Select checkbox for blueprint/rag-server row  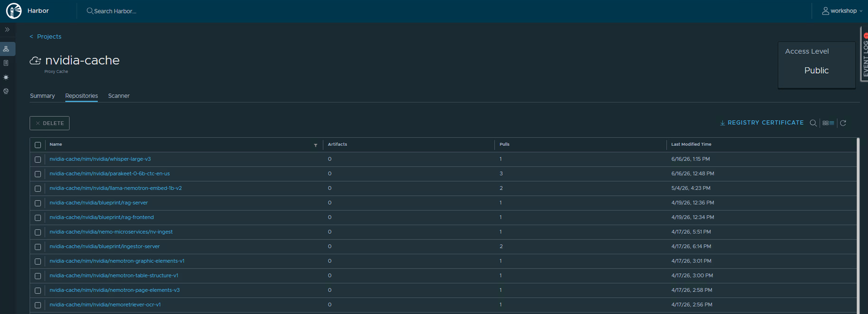[38, 203]
